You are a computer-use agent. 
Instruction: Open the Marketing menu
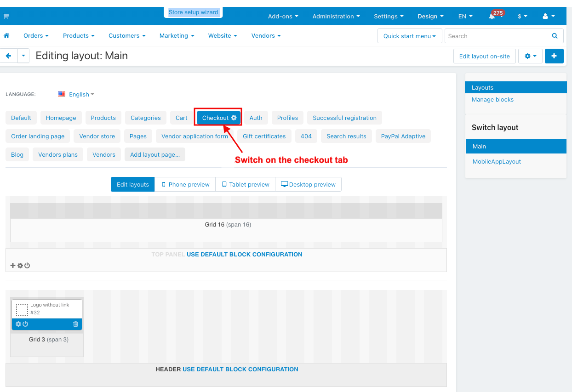pyautogui.click(x=177, y=35)
